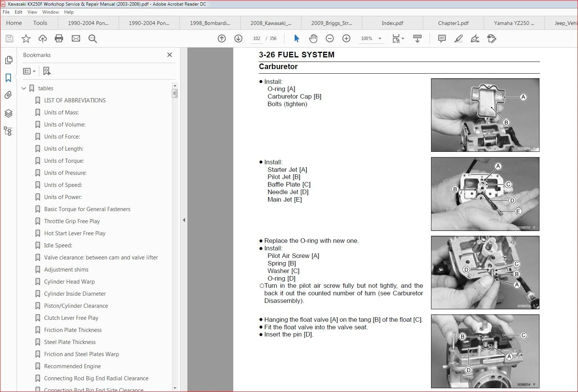The width and height of the screenshot is (578, 392).
Task: Collapse the navigation pane with the arrow
Action: pyautogui.click(x=184, y=220)
